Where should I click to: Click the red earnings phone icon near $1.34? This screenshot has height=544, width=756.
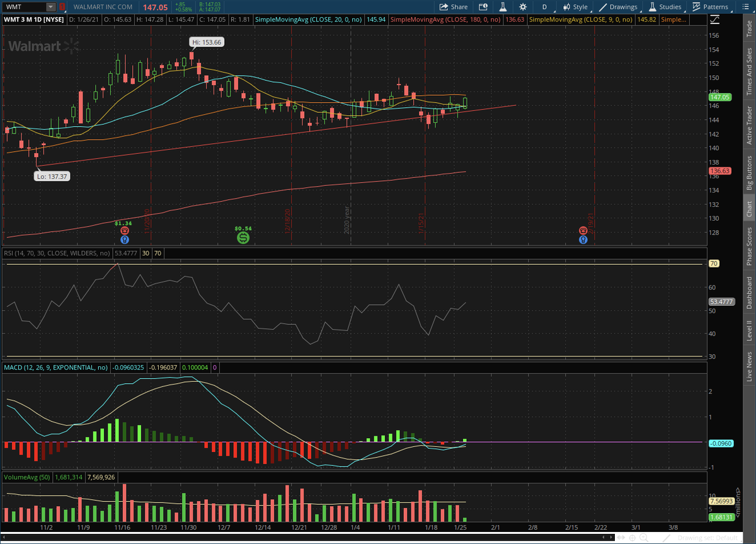click(x=124, y=231)
